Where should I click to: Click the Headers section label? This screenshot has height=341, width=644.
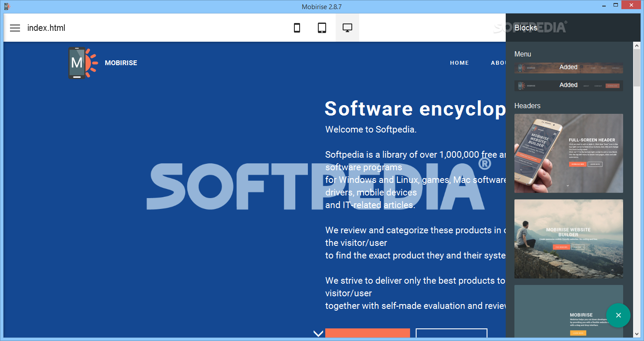[527, 106]
